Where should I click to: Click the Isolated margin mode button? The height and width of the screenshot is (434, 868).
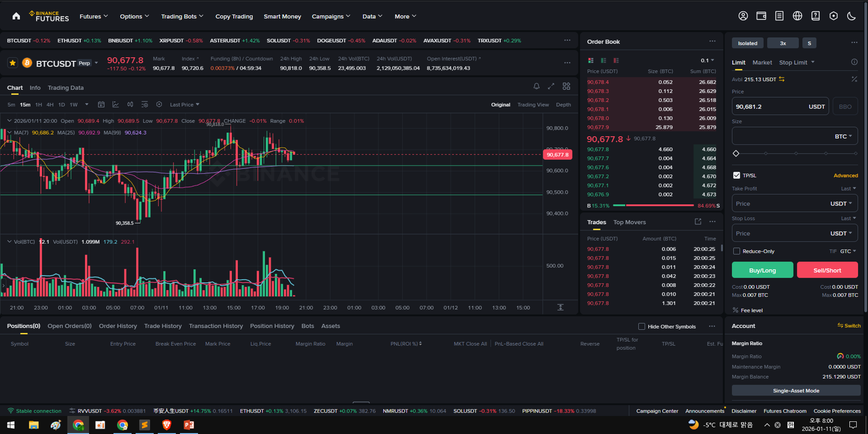tap(747, 43)
